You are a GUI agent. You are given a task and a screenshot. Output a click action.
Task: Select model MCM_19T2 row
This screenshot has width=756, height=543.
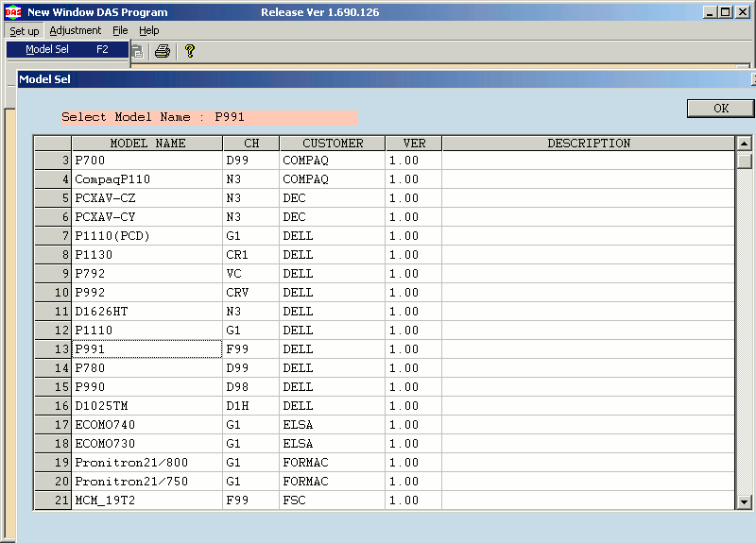pyautogui.click(x=147, y=501)
